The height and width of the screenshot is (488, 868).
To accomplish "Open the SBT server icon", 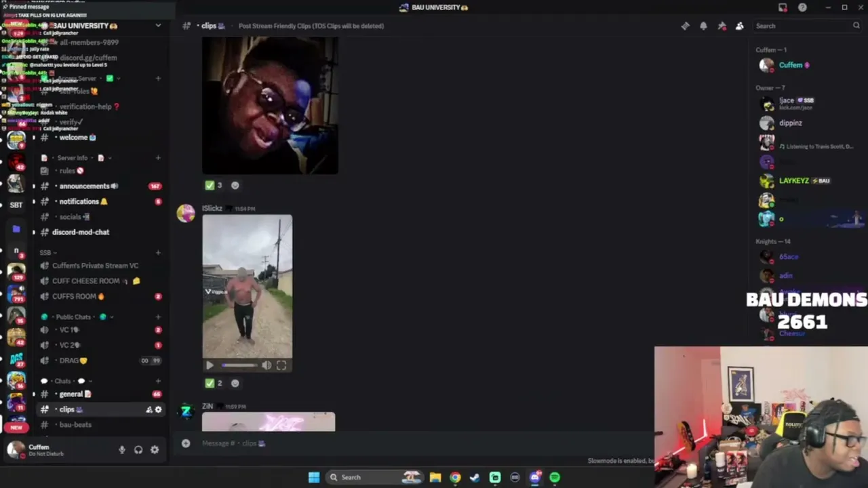I will point(16,205).
